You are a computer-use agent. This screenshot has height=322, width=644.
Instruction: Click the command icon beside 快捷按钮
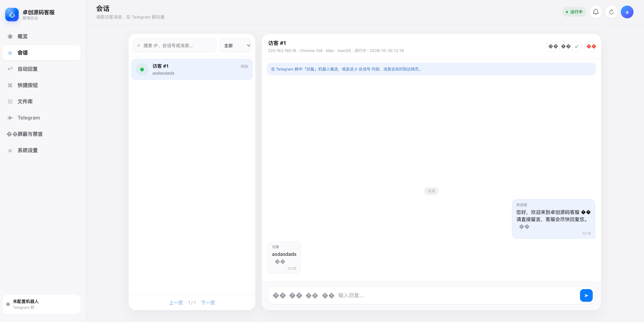click(10, 85)
